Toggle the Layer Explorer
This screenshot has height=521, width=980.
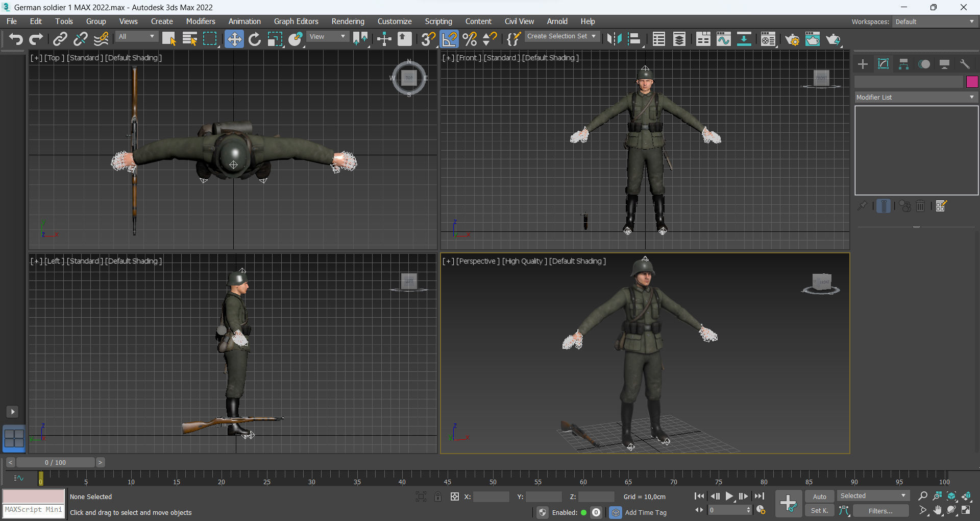[679, 39]
